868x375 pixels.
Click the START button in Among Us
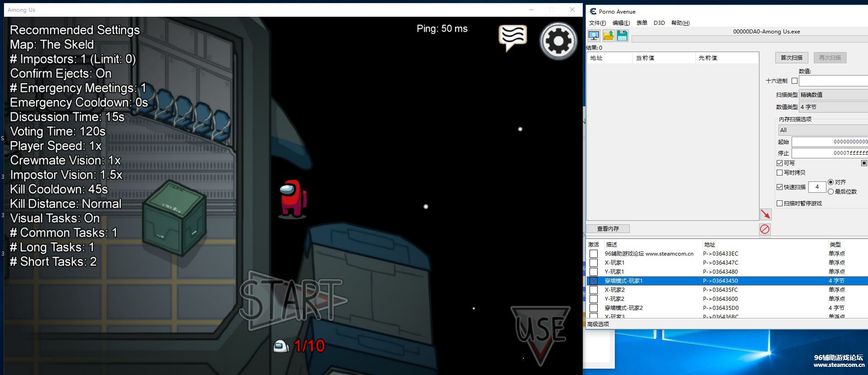click(x=292, y=300)
